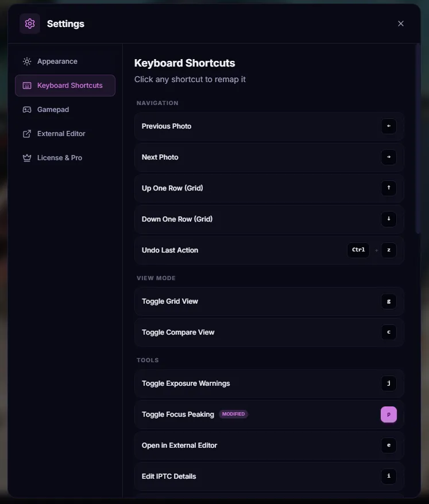Click the TOOLS section header
The image size is (429, 504).
(x=148, y=360)
